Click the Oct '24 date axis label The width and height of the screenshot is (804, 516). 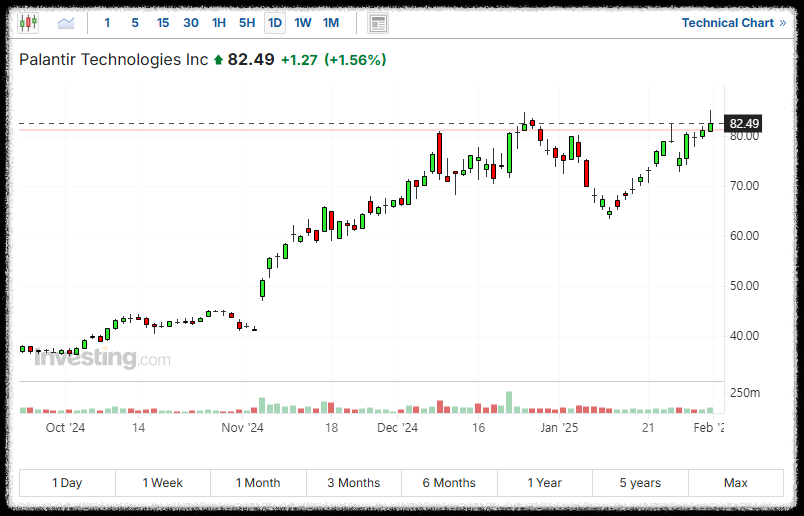coord(65,428)
